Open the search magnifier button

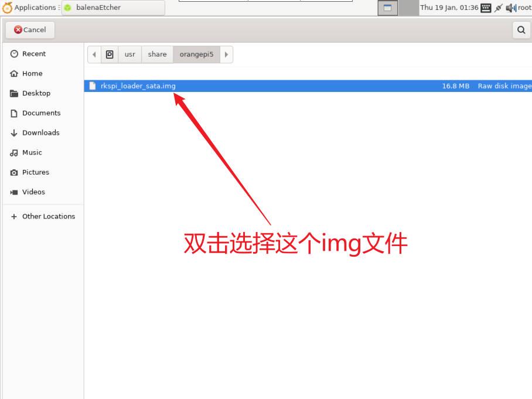(521, 30)
